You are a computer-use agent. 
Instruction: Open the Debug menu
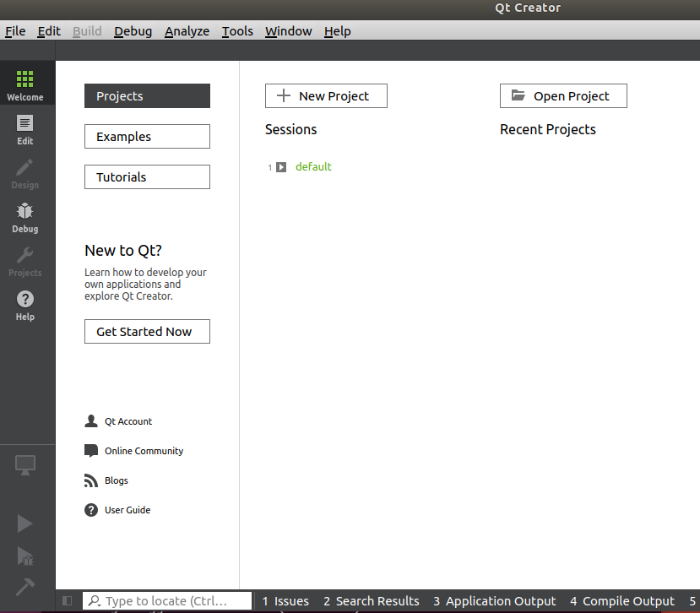[133, 31]
